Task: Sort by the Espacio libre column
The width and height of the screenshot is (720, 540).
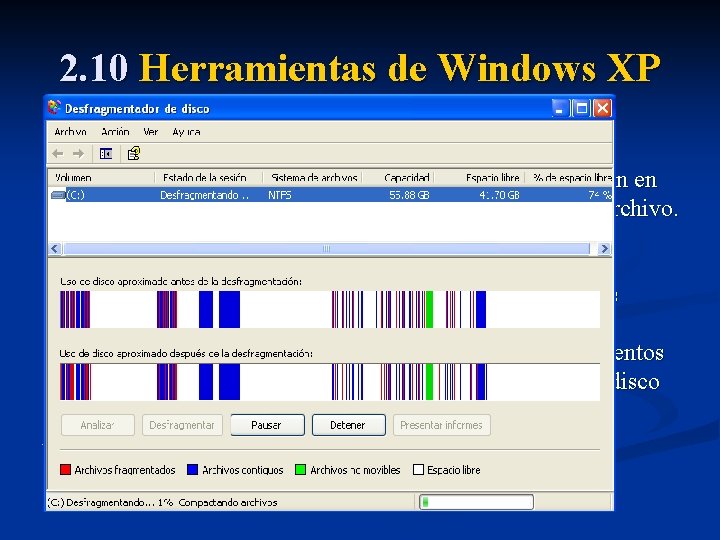Action: point(479,177)
